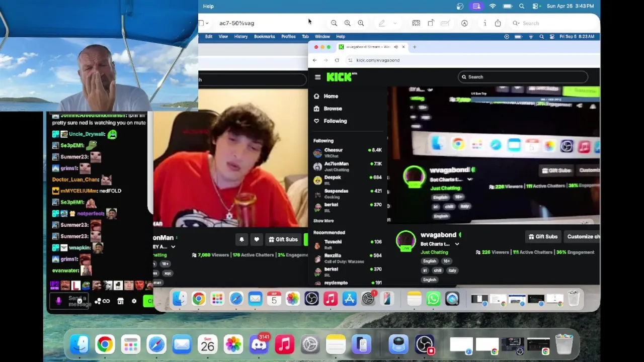Open chat settings gear icon
This screenshot has height=362, width=644.
(134, 301)
